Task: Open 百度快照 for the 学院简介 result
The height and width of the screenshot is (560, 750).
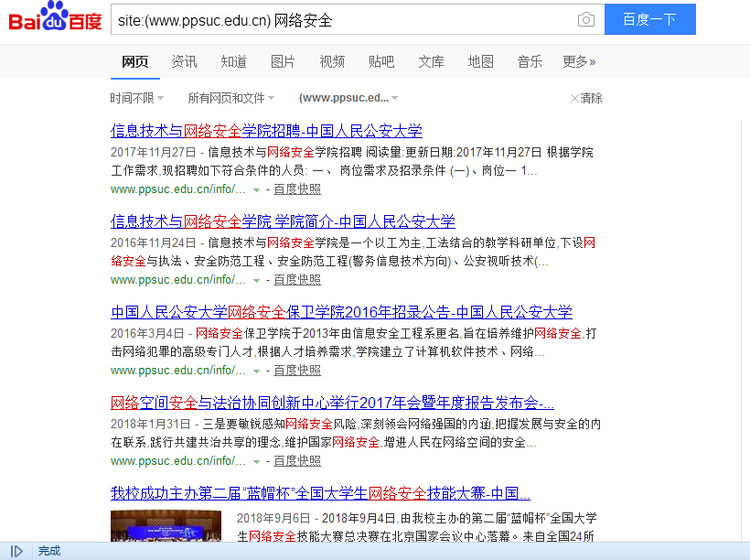Action: pos(297,279)
